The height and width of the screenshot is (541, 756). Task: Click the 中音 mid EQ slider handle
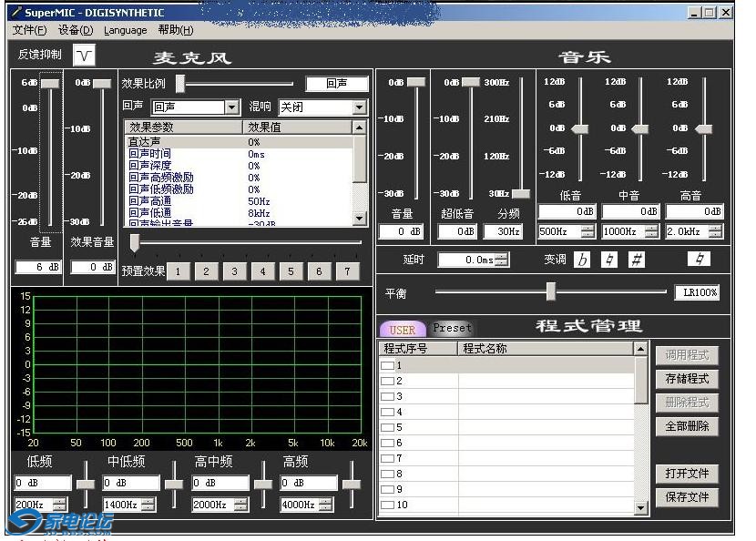(x=640, y=128)
